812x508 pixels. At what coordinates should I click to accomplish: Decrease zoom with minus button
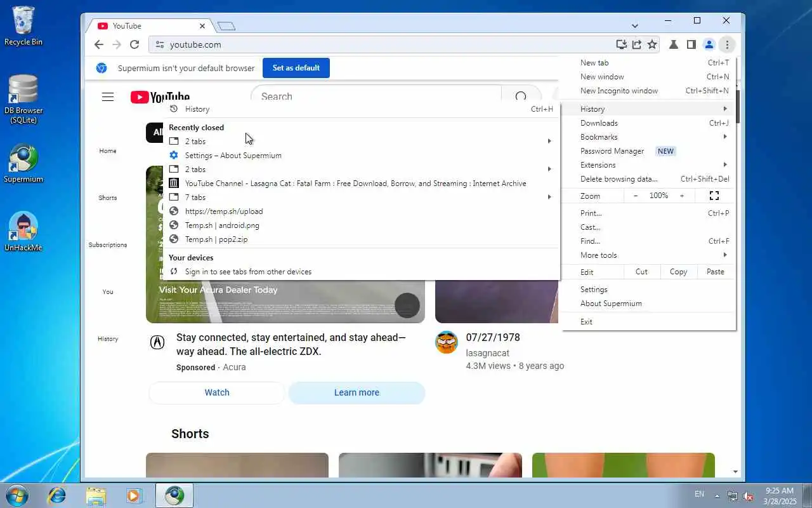pos(636,196)
